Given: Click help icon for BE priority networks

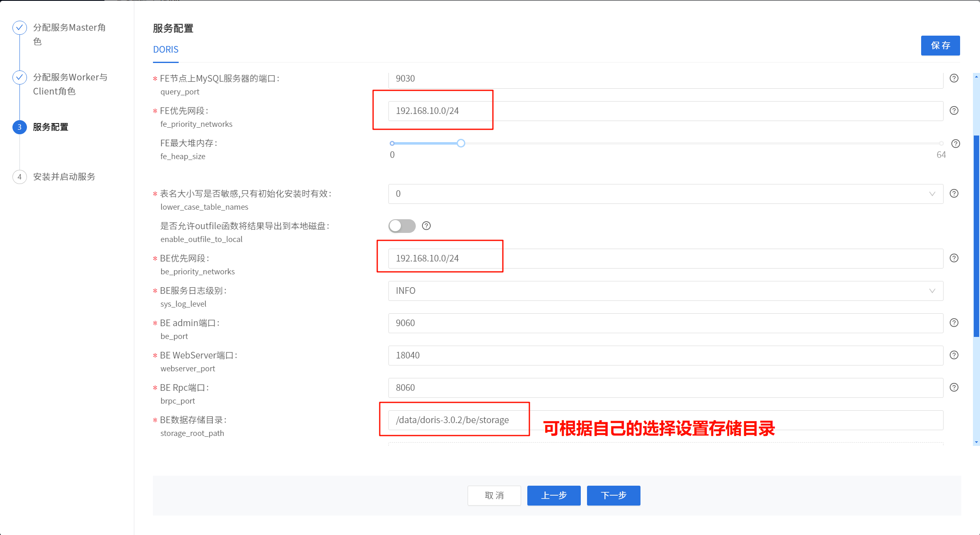Looking at the screenshot, I should (954, 258).
